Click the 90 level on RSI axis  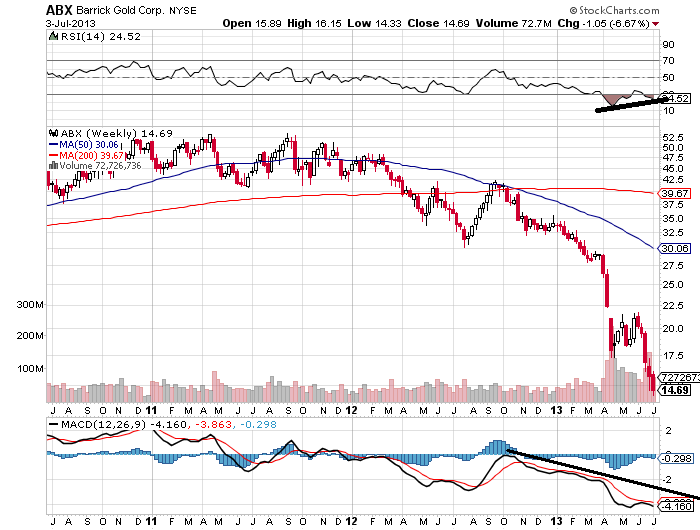pos(668,44)
